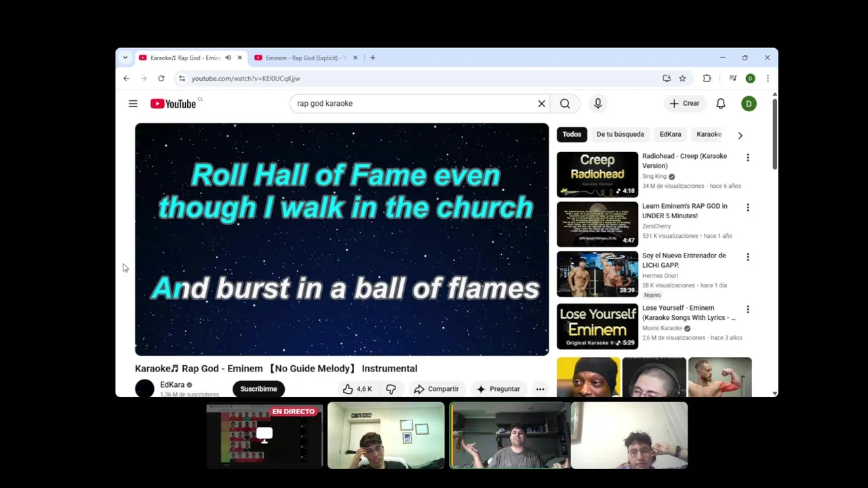The height and width of the screenshot is (488, 868).
Task: Click the magnifier search button
Action: click(565, 104)
